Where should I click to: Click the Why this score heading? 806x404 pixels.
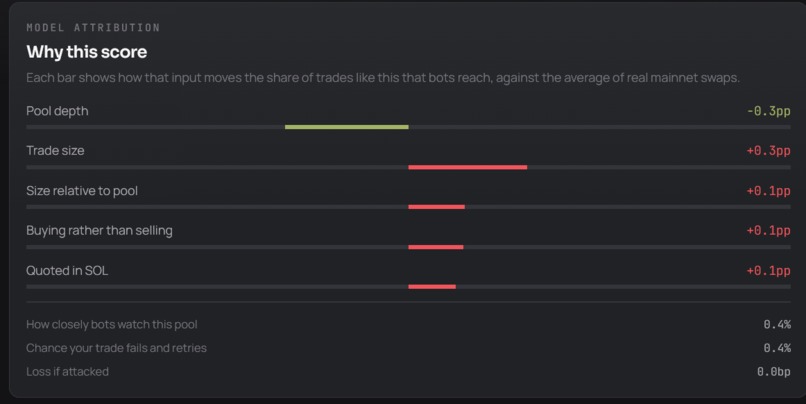pos(86,52)
